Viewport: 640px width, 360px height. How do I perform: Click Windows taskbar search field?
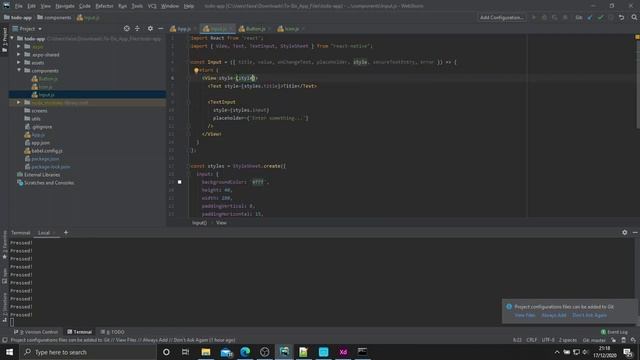[88, 352]
